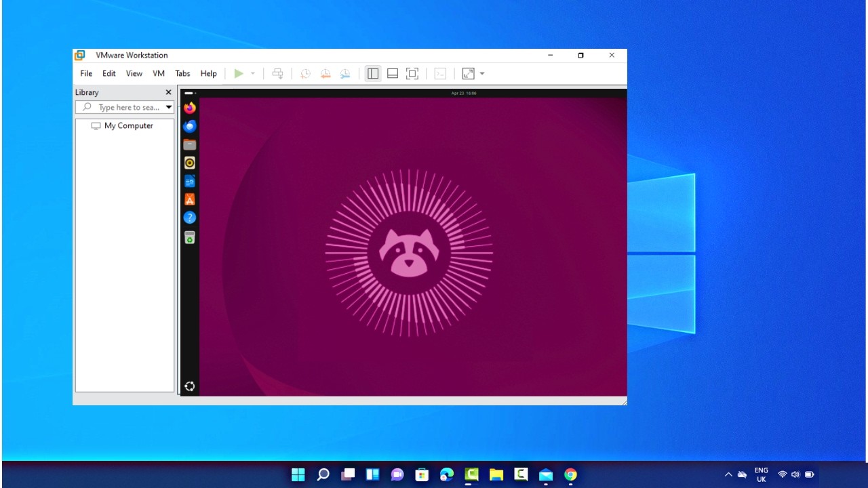Open File Explorer from taskbar

point(496,474)
